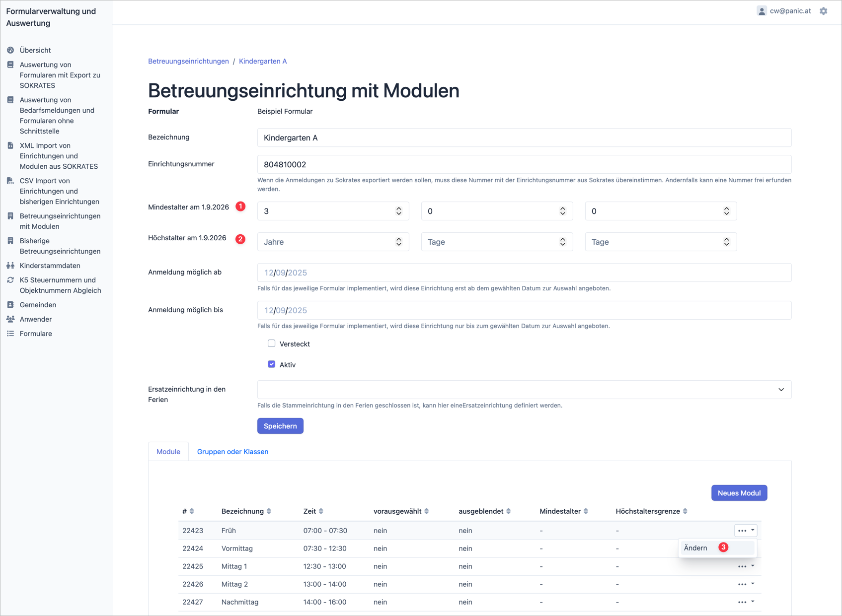Expand the Ersatzeinrichtung in den Ferien dropdown
The height and width of the screenshot is (616, 842).
(x=524, y=390)
